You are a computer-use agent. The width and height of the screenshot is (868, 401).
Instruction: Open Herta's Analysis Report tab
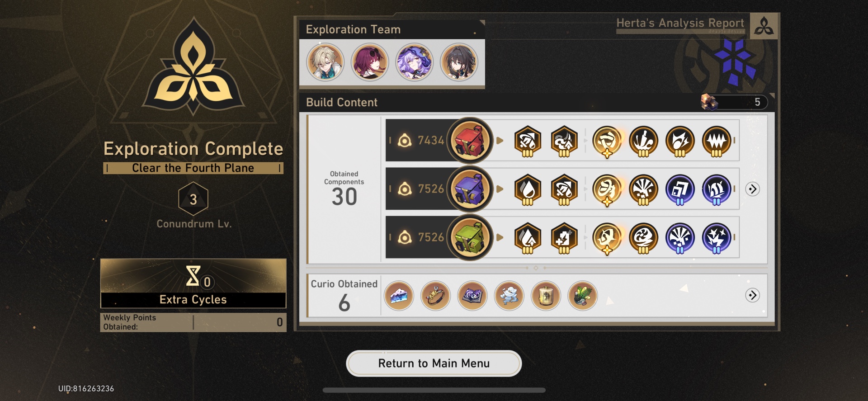point(680,23)
